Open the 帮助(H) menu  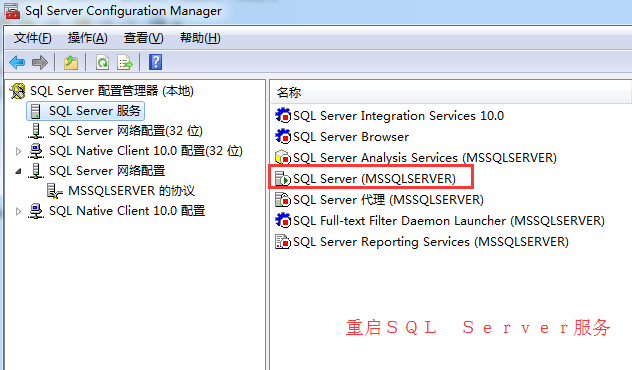[200, 38]
